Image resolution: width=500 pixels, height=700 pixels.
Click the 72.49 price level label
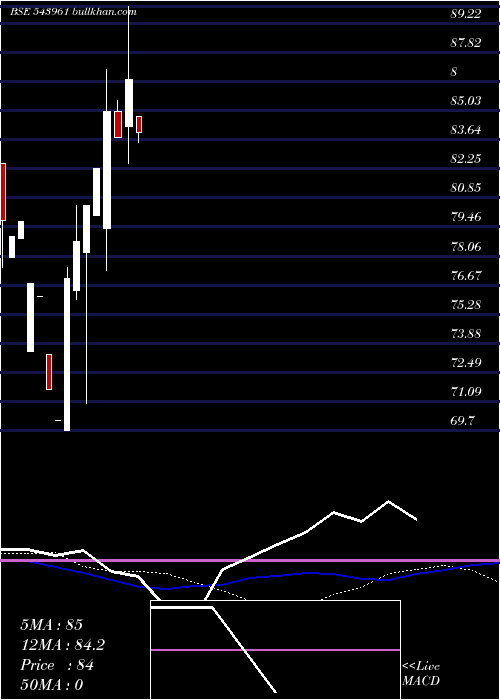pos(466,362)
